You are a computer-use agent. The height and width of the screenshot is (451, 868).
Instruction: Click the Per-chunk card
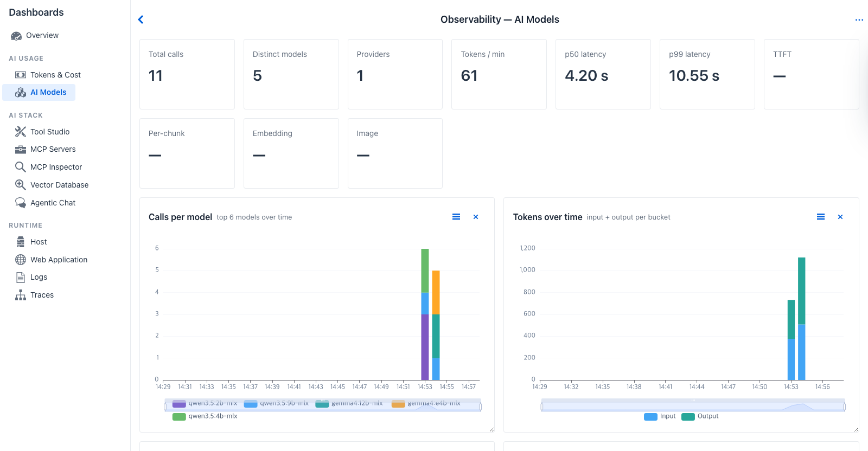click(187, 153)
